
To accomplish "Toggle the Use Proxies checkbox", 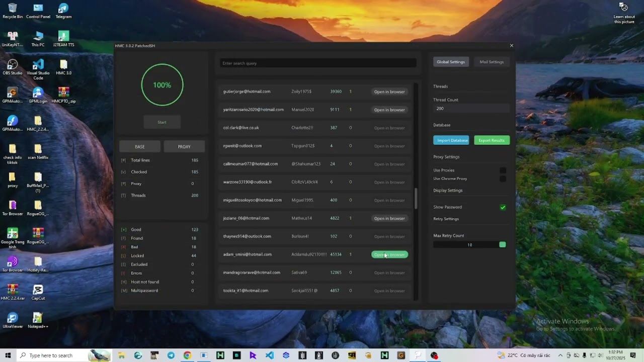I will point(503,170).
